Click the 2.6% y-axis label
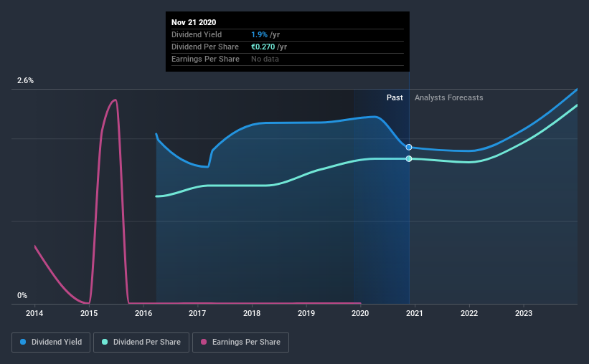This screenshot has width=589, height=364. pos(25,81)
